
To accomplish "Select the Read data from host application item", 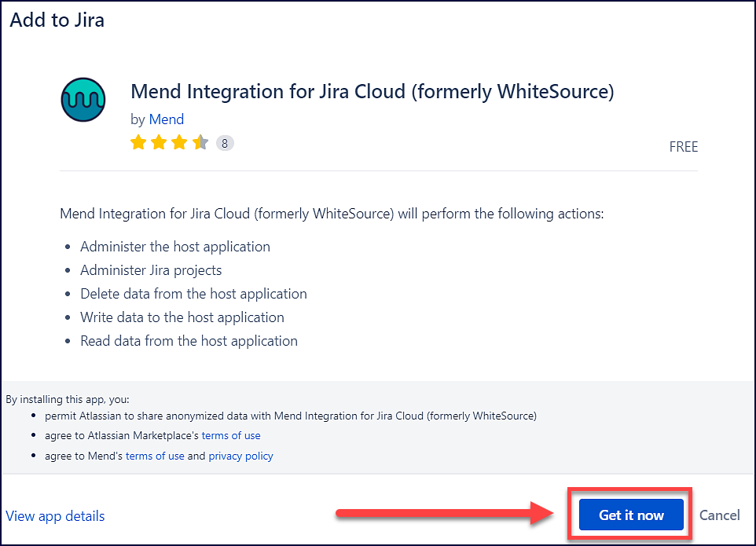I will pos(189,341).
